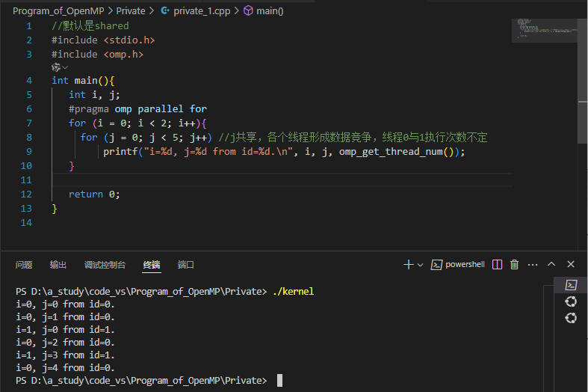This screenshot has height=392, width=588.
Task: Open the 端口 tab
Action: pyautogui.click(x=185, y=265)
